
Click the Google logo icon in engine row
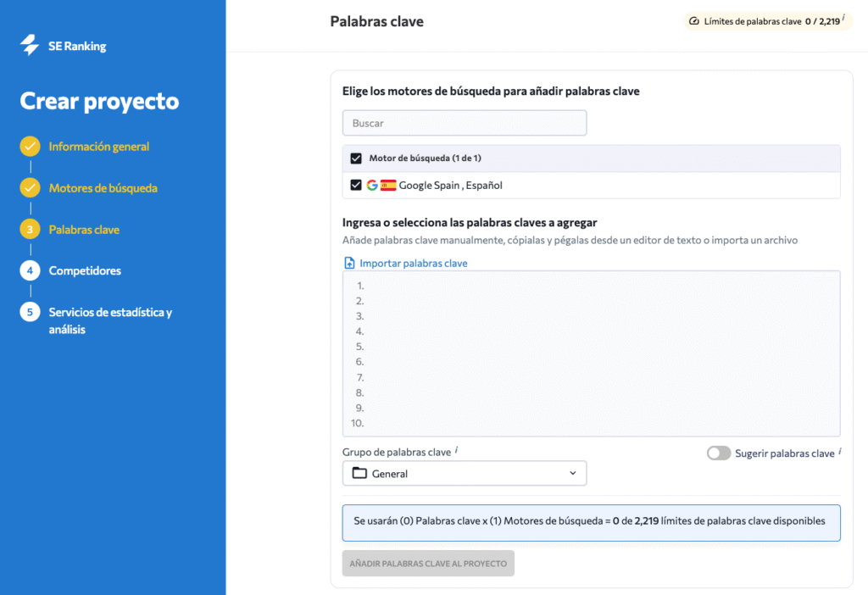click(x=372, y=185)
